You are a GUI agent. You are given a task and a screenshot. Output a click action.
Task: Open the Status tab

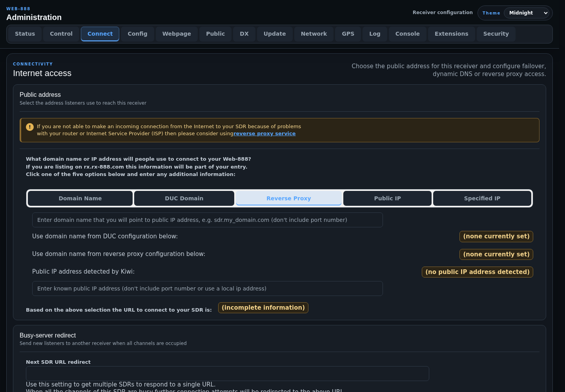pos(25,34)
